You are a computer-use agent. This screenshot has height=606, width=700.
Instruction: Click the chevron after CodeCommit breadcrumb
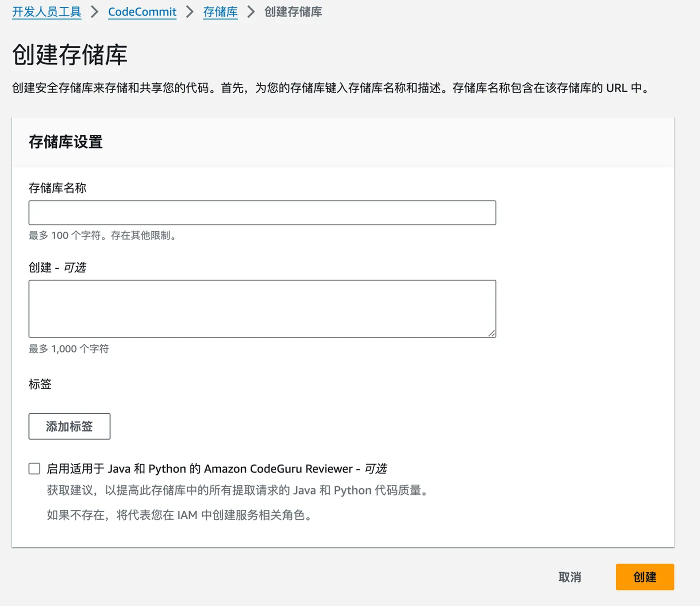tap(189, 12)
